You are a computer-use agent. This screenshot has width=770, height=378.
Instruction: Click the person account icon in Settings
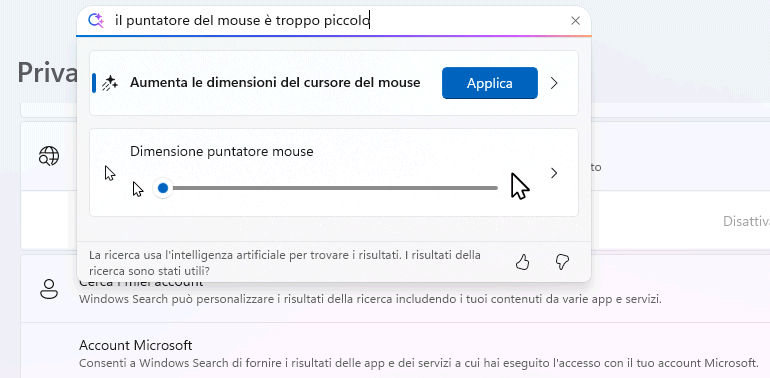click(x=49, y=289)
